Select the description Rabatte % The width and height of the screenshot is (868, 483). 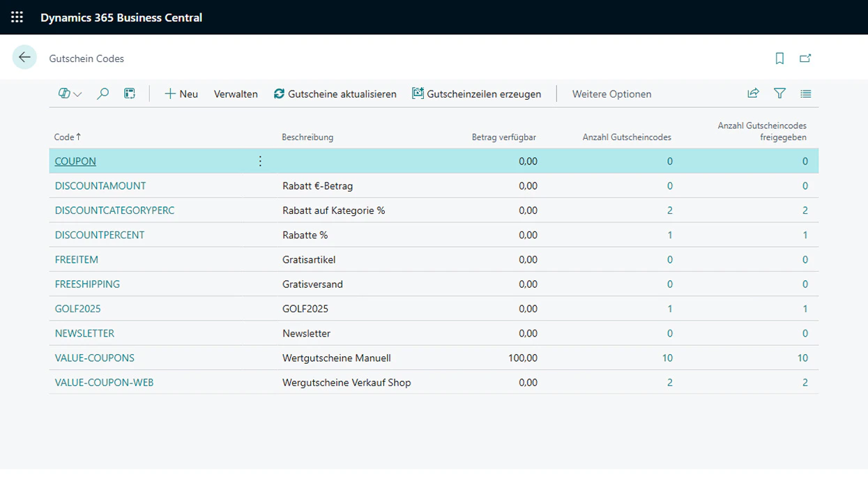coord(305,235)
